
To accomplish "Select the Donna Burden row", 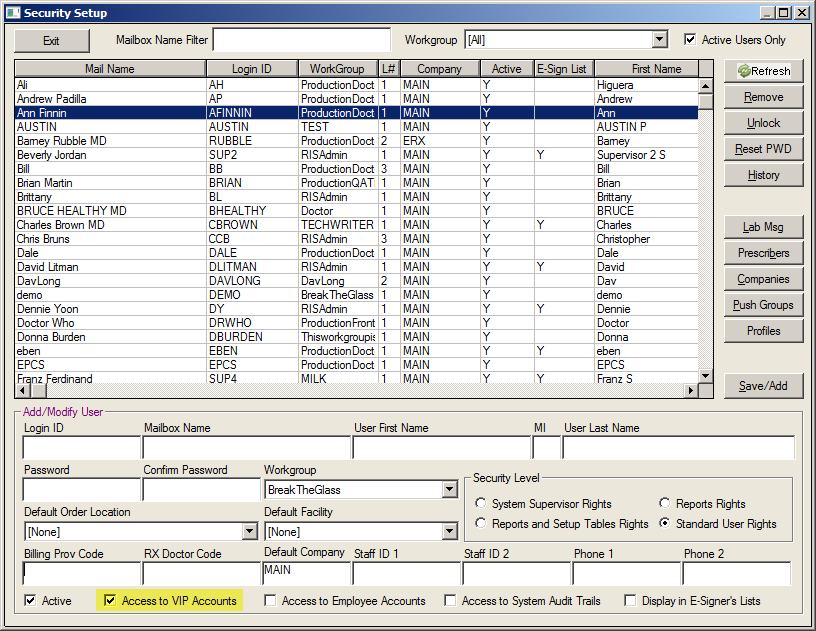I will pos(356,337).
